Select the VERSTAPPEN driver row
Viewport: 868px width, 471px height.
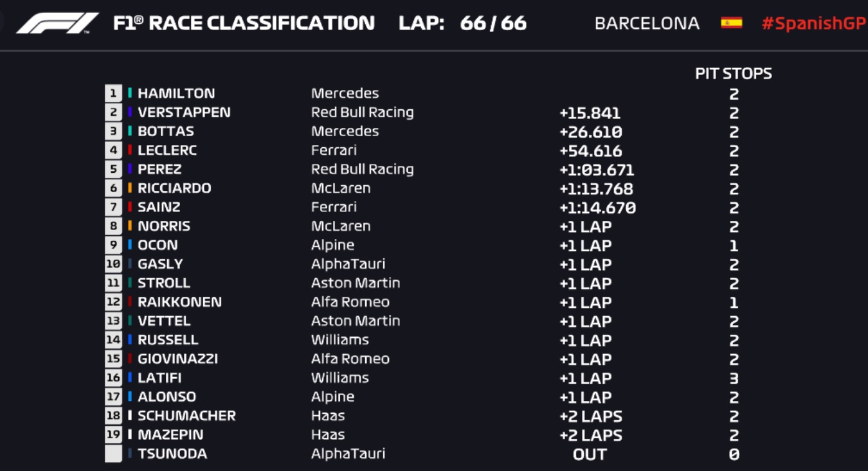[x=184, y=112]
